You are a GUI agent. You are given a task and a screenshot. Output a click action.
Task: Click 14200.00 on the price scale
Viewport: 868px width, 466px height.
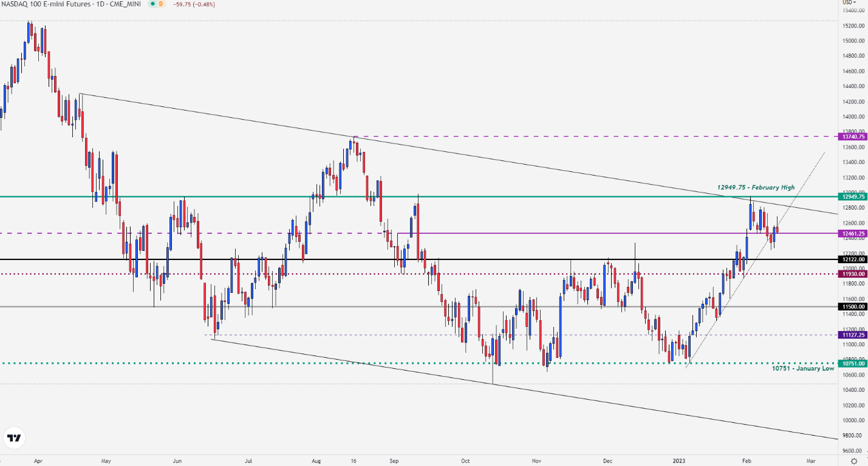853,101
